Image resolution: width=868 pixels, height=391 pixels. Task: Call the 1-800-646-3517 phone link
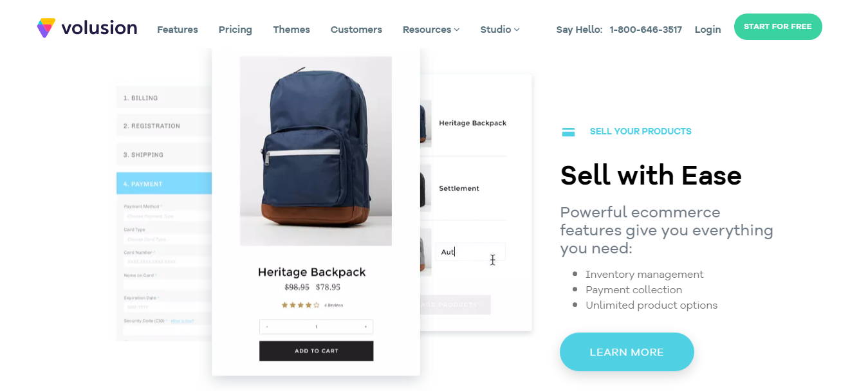click(x=646, y=30)
